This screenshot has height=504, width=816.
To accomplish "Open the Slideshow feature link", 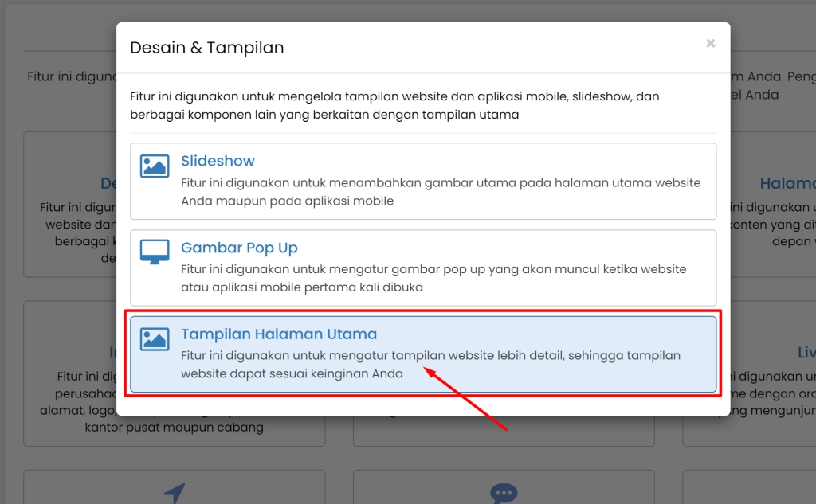I will click(218, 160).
